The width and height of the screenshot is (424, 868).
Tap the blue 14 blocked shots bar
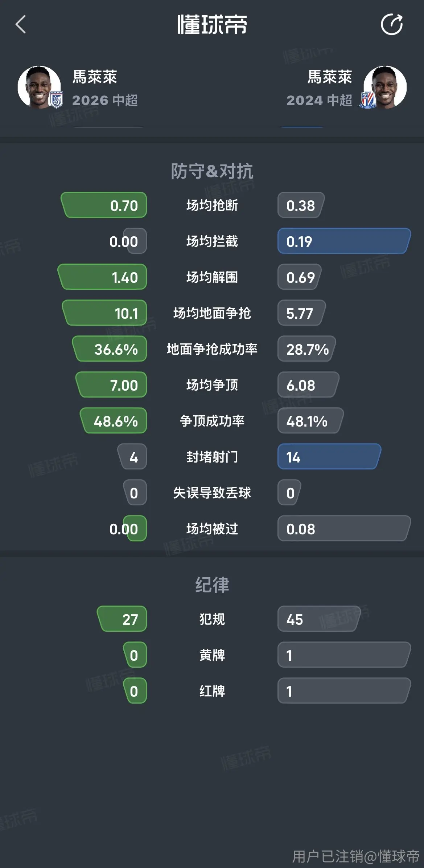pos(329,457)
